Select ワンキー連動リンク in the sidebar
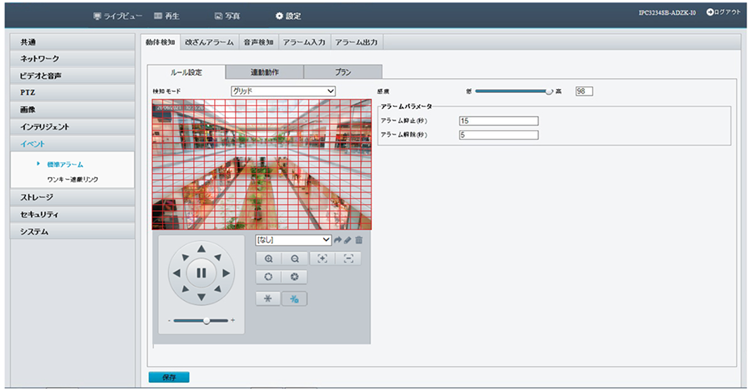 click(x=72, y=179)
